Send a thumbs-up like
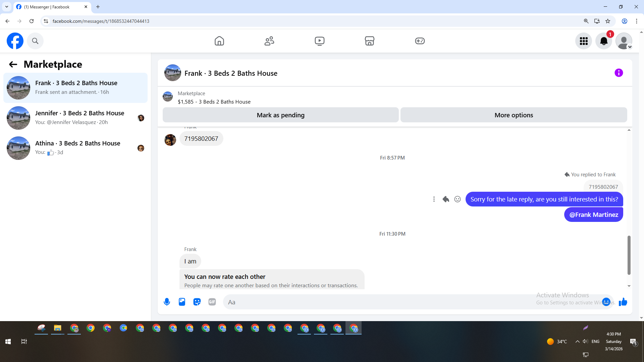 pyautogui.click(x=623, y=302)
